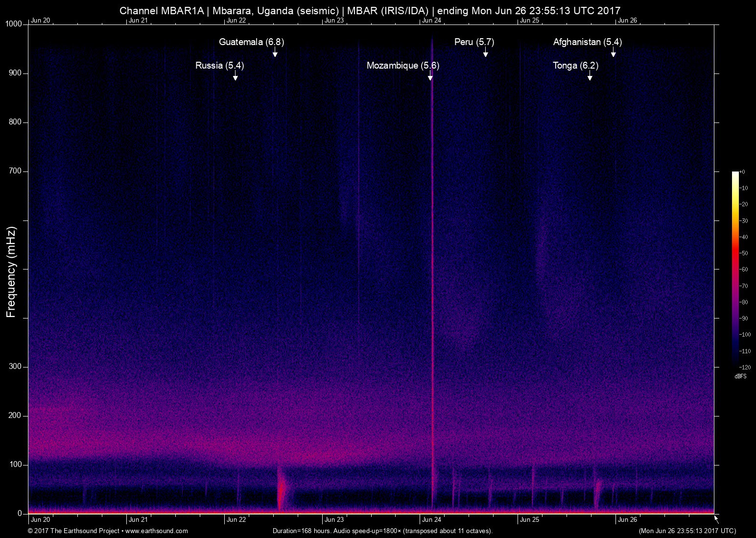Click the bright Mozambique vertical line on the spectrogram

click(x=432, y=294)
